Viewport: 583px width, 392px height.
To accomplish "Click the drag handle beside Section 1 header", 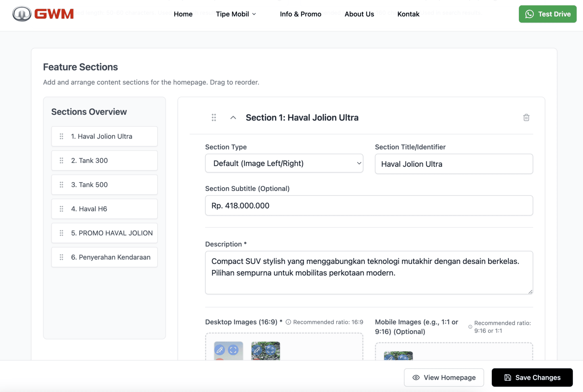I will click(214, 118).
